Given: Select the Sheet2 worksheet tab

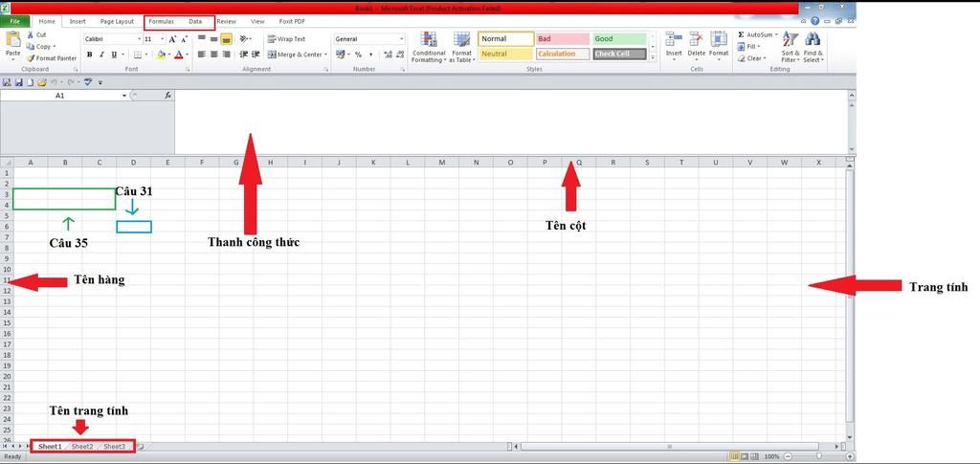Looking at the screenshot, I should 82,447.
